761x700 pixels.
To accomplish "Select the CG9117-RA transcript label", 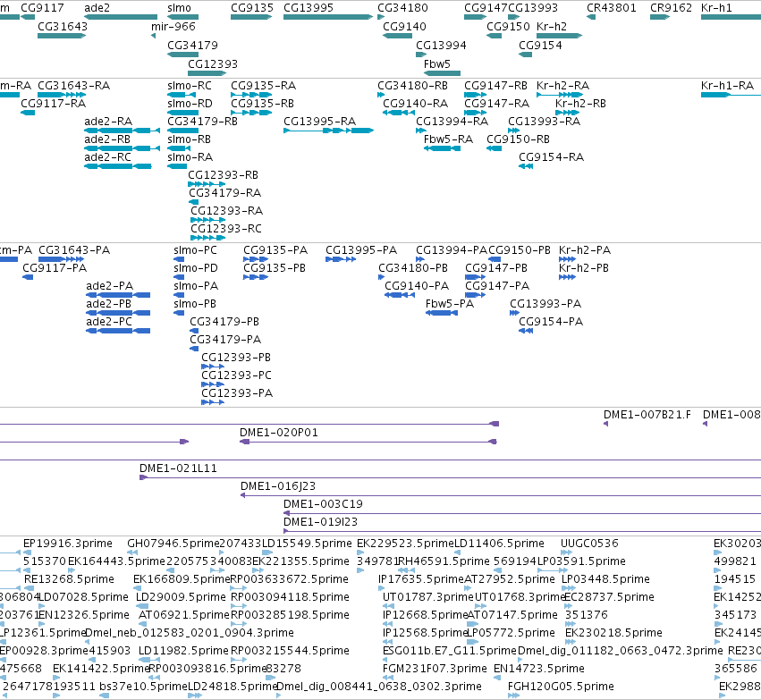I will (x=54, y=104).
